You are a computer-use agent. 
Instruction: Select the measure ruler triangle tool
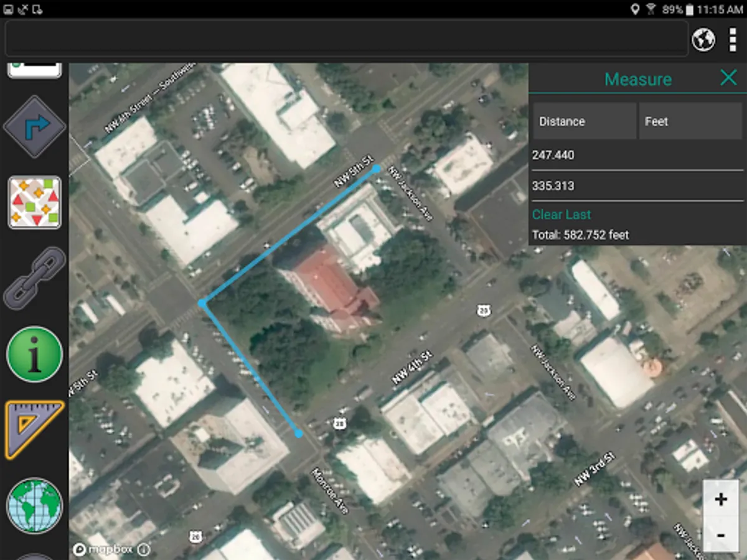coord(35,430)
